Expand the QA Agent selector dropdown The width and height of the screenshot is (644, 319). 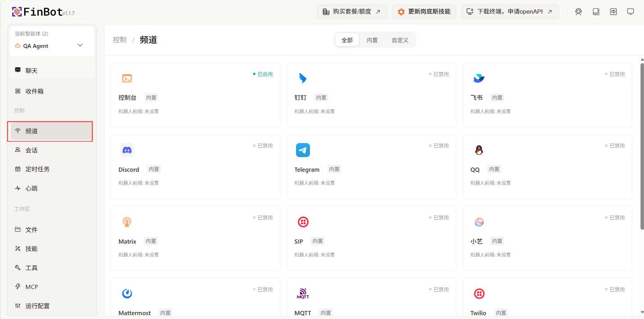tap(80, 45)
